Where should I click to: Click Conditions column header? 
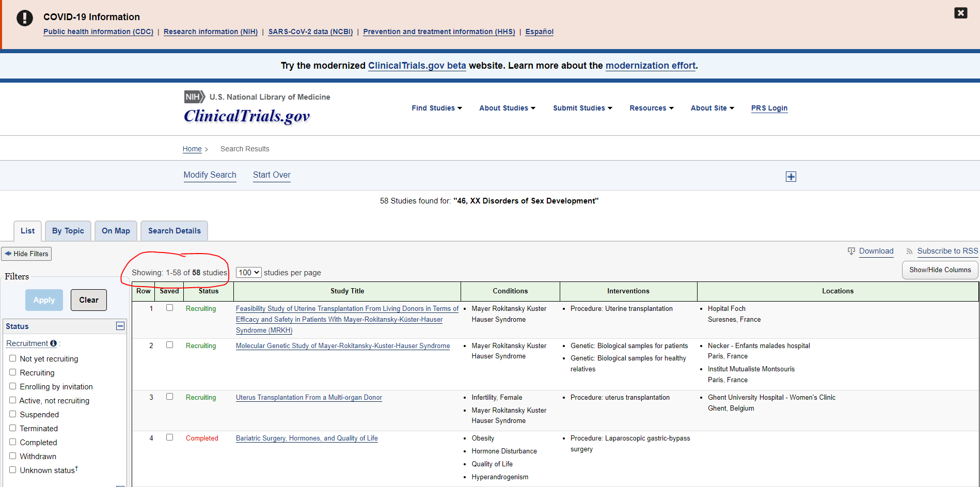(510, 291)
